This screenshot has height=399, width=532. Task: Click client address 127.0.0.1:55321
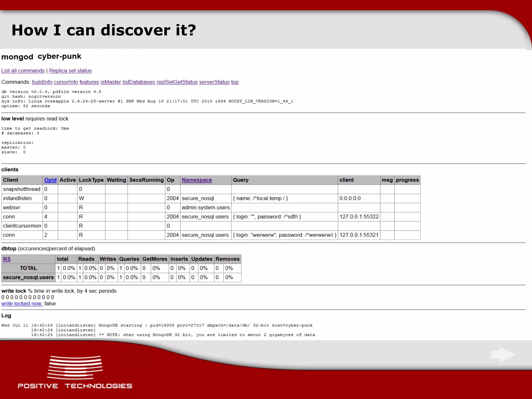pyautogui.click(x=359, y=235)
